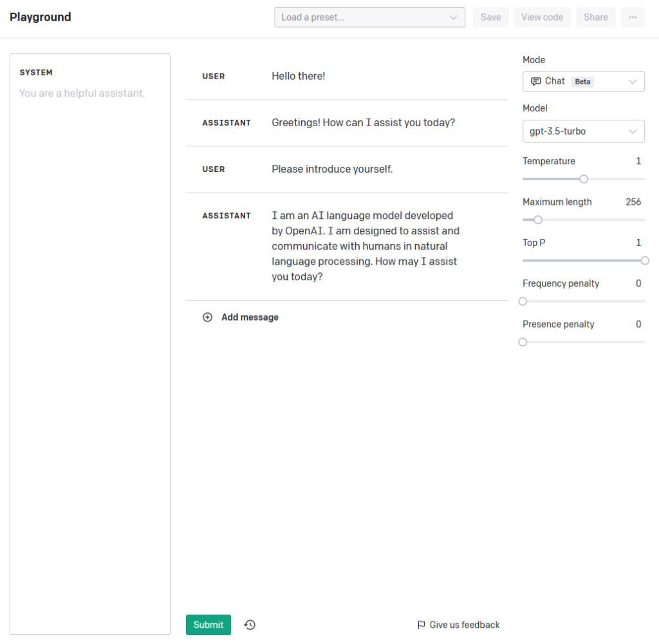This screenshot has height=644, width=659.
Task: Click the plus circle icon for Add message
Action: pyautogui.click(x=207, y=317)
